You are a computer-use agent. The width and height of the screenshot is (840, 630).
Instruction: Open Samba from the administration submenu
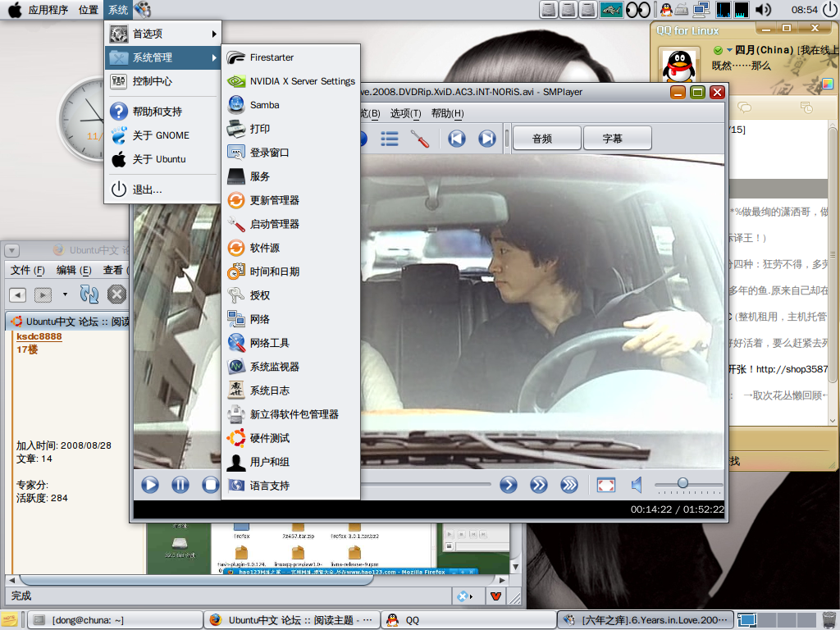[x=290, y=105]
